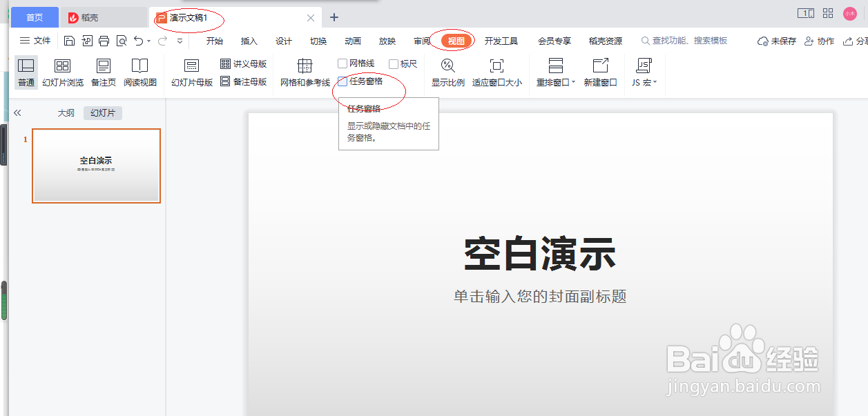The height and width of the screenshot is (416, 868).
Task: Switch to 幻灯片浏览 (slide sorter) view
Action: point(63,71)
